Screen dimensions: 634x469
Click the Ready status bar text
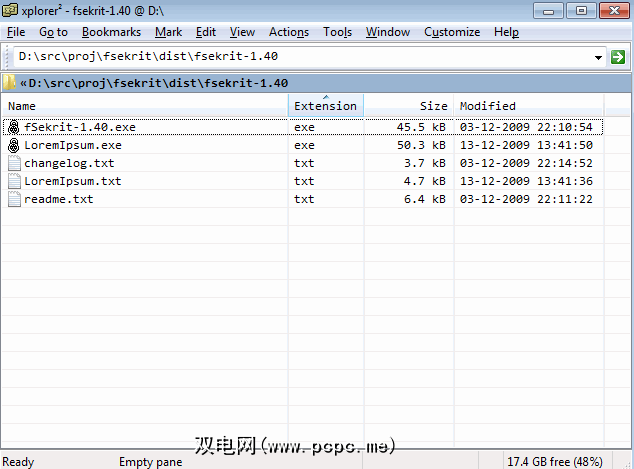18,462
